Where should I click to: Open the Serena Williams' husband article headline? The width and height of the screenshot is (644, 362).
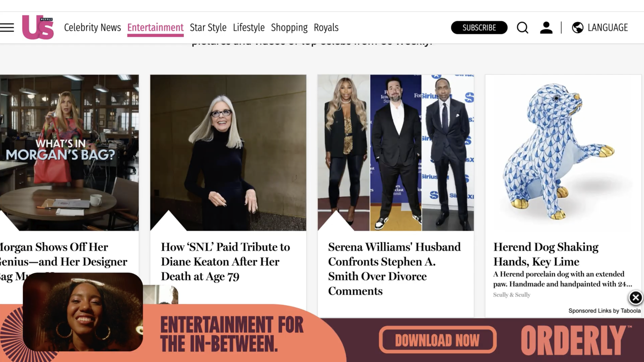[394, 269]
